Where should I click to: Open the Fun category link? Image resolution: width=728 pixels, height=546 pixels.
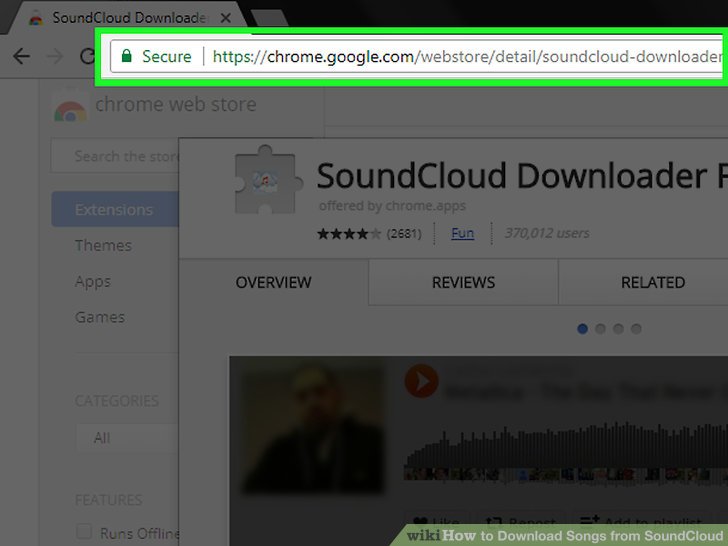(x=462, y=233)
